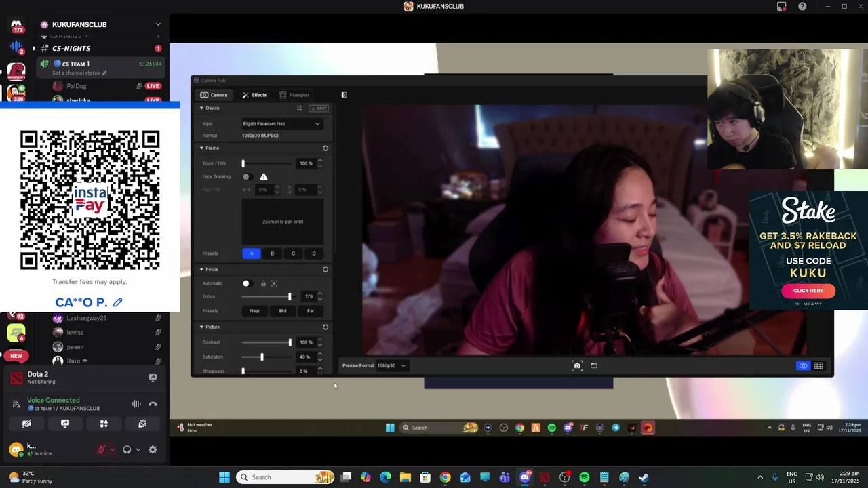Screen dimensions: 868x488
Task: Click the focus target area icon
Action: pyautogui.click(x=275, y=283)
